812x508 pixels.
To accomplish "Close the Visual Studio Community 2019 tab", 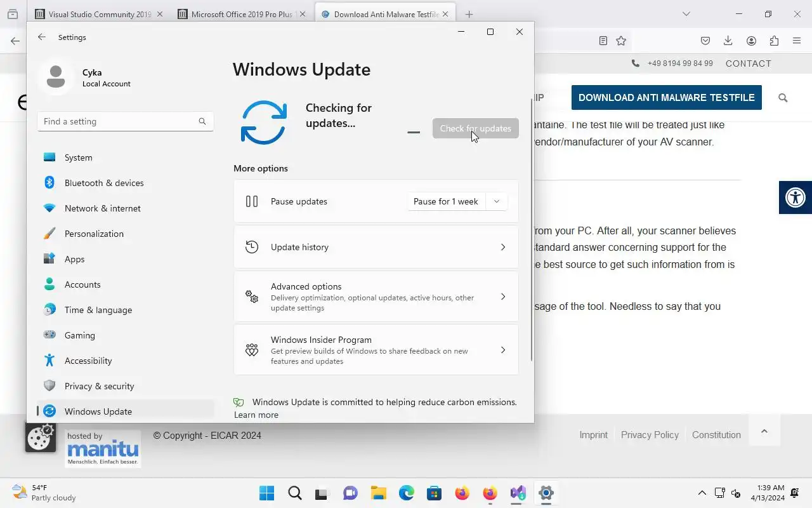I will [x=159, y=14].
